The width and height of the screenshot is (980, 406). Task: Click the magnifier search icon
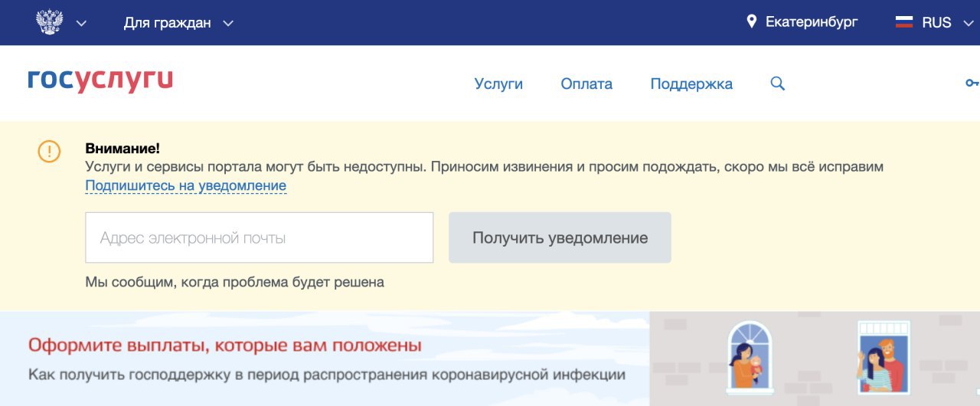777,83
